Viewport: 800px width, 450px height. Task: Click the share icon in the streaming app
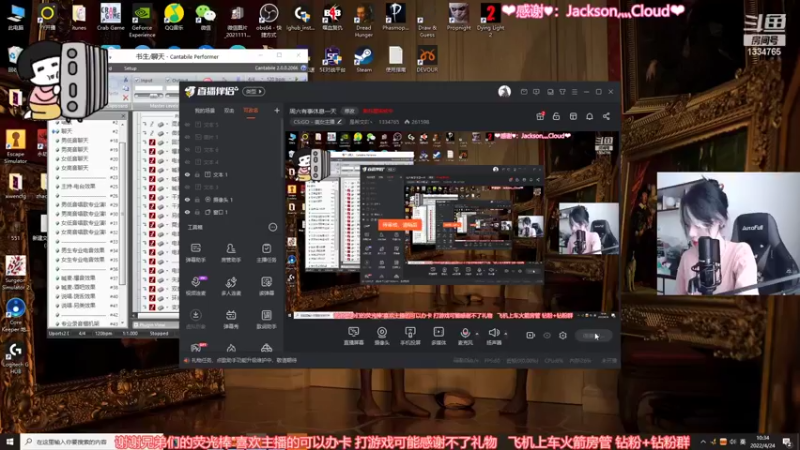pyautogui.click(x=606, y=116)
